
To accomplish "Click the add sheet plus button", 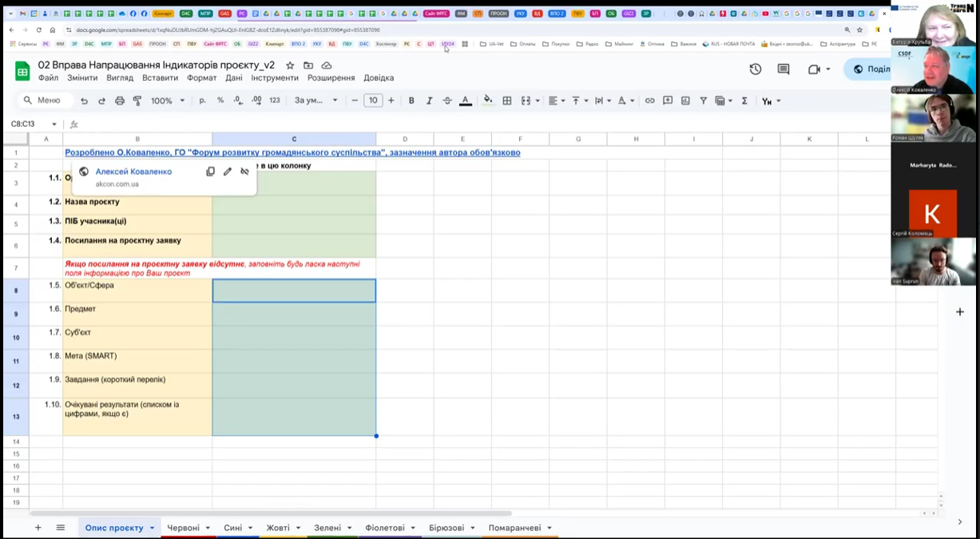I will click(38, 528).
